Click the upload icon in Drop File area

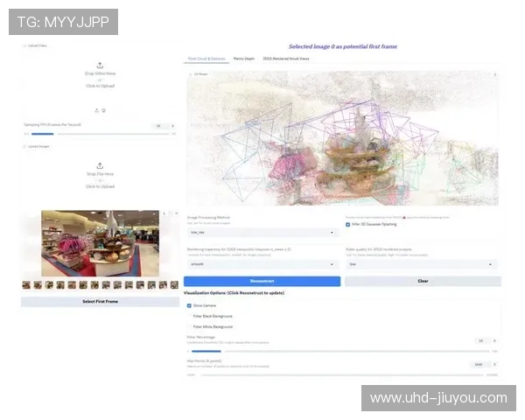pos(100,165)
